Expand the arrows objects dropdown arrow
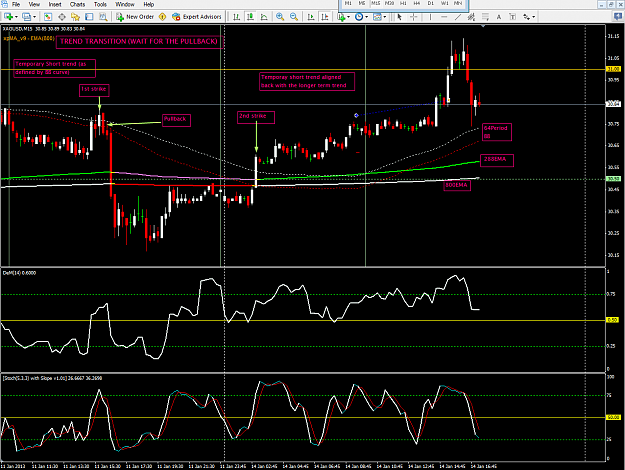Viewport: 625px width, 470px height. 534,17
